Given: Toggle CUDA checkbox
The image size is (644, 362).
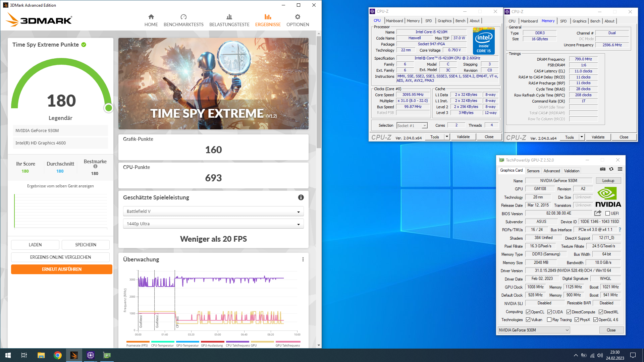Looking at the screenshot, I should coord(549,312).
